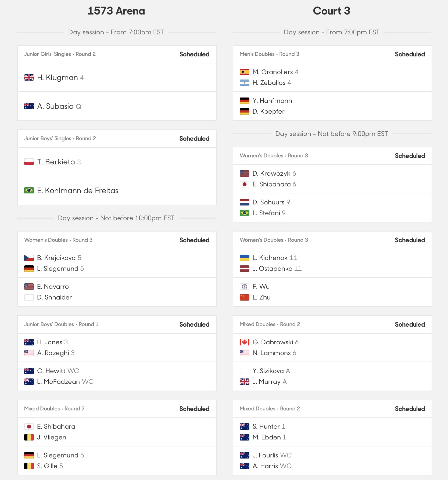Open J. Murray player page

267,382
